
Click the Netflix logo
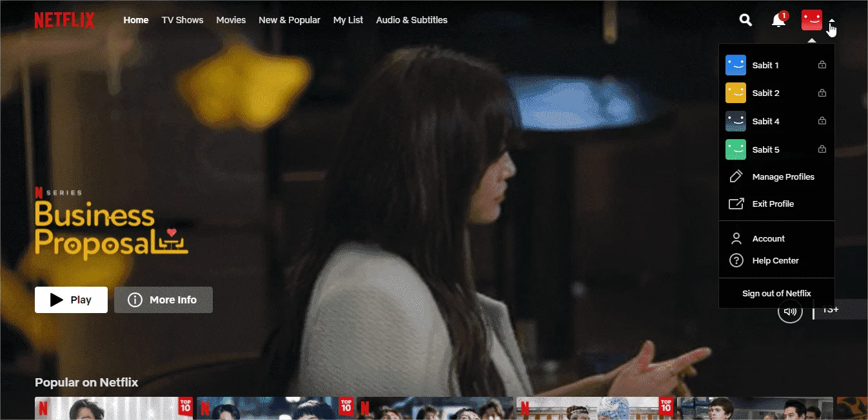coord(64,20)
